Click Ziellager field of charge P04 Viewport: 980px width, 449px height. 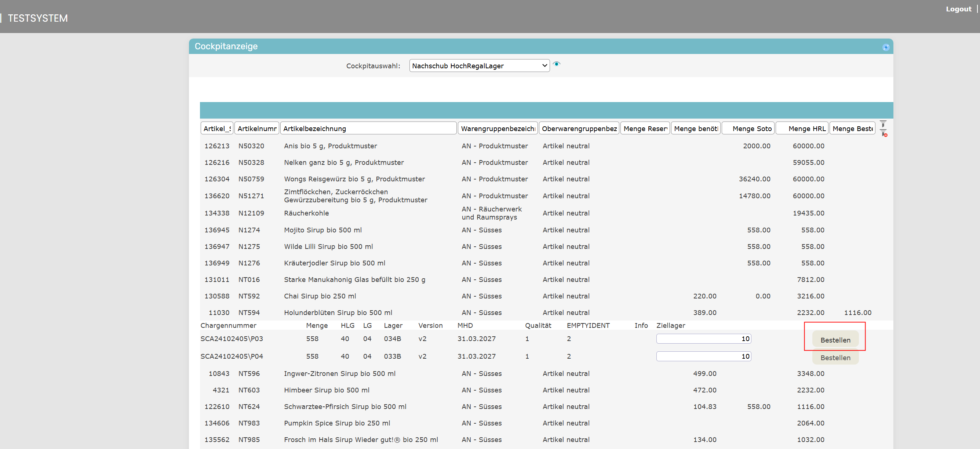(703, 356)
